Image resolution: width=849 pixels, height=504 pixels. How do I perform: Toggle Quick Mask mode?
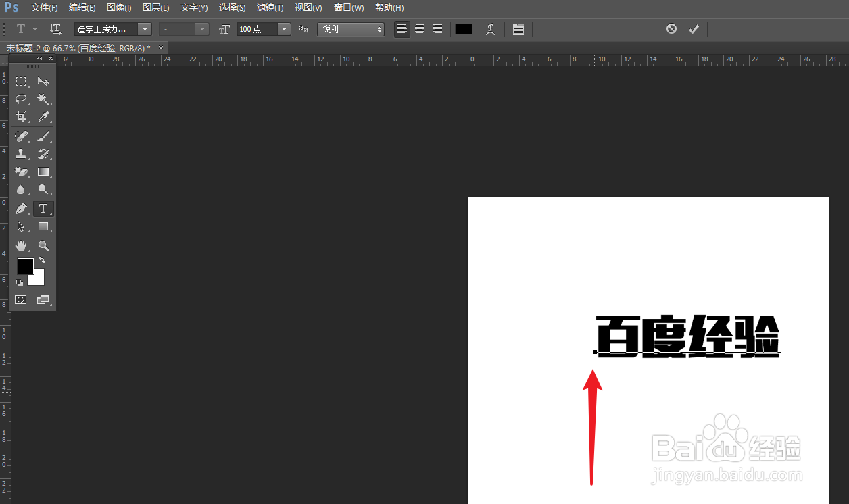pos(21,300)
